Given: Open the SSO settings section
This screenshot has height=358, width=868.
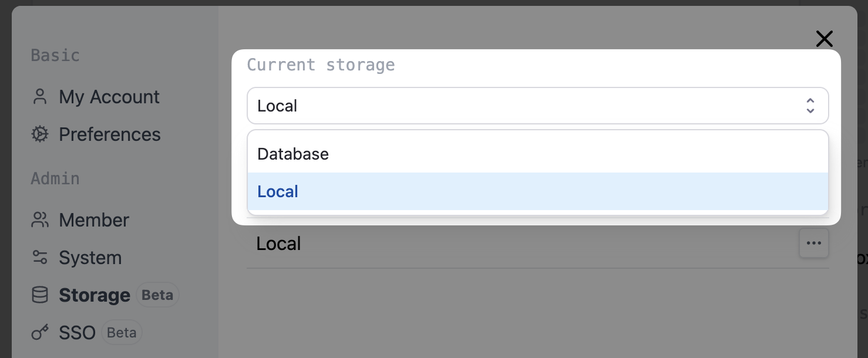Looking at the screenshot, I should pos(77,333).
